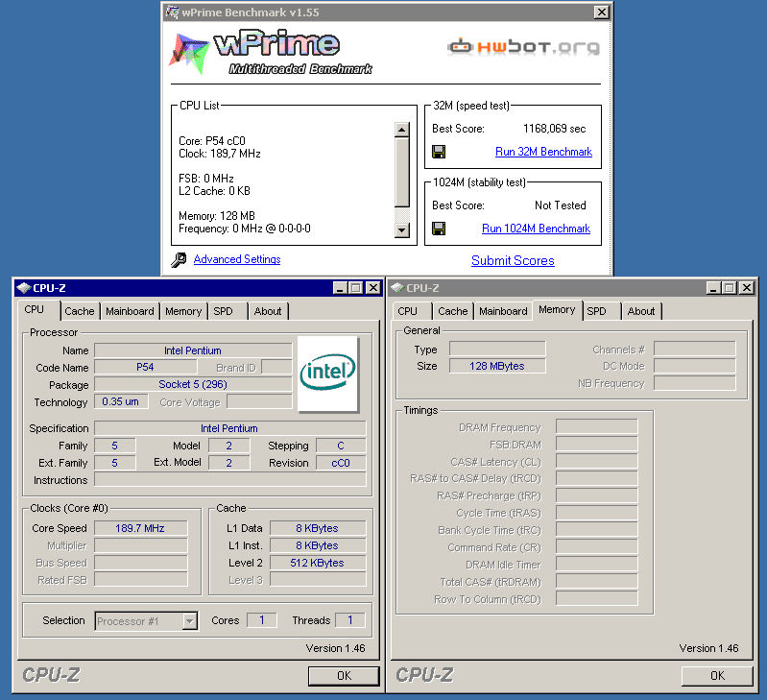Click the L1 Data value 8 KBytes

click(x=318, y=528)
